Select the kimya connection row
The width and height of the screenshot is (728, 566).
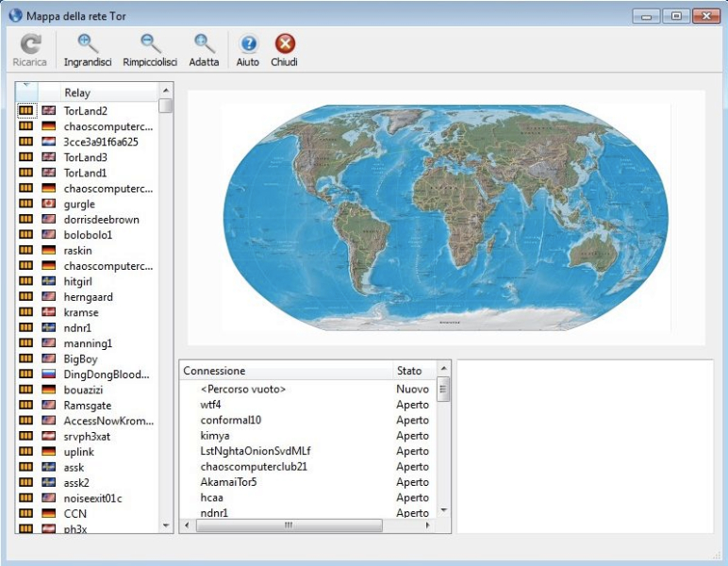coord(215,436)
